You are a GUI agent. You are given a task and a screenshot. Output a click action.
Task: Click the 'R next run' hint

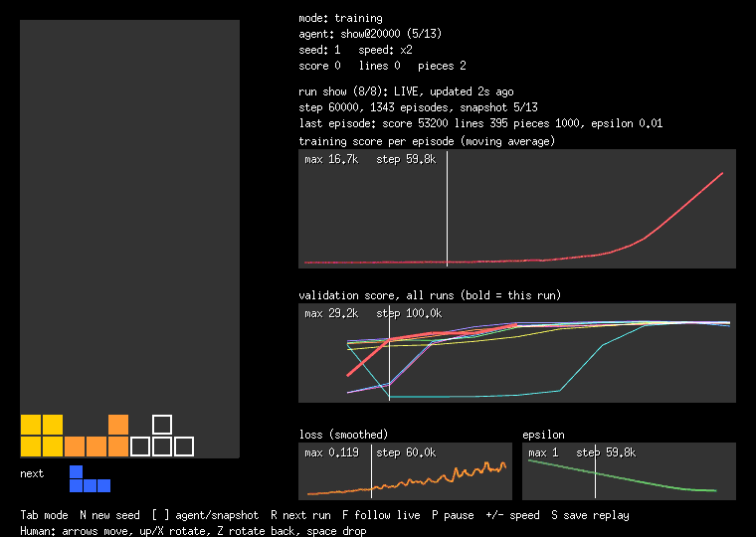coord(300,515)
